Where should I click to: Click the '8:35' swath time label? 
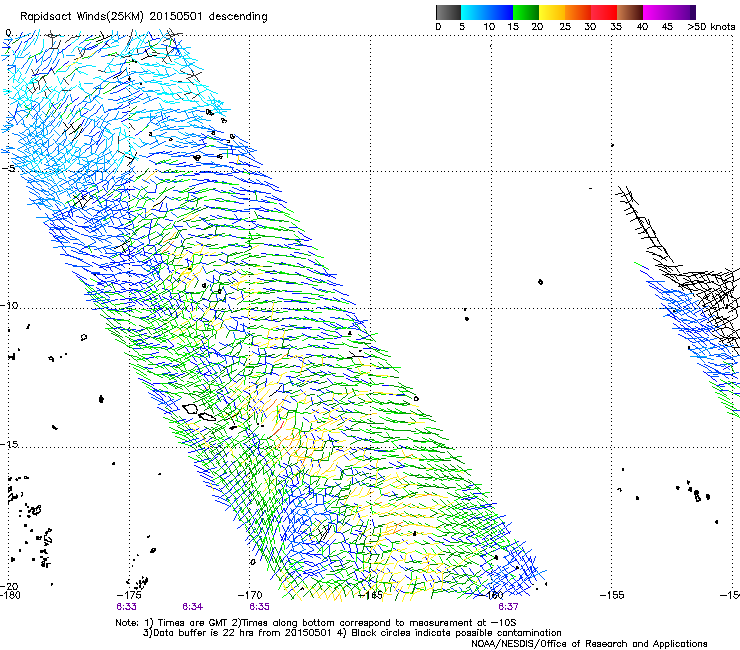click(x=260, y=607)
